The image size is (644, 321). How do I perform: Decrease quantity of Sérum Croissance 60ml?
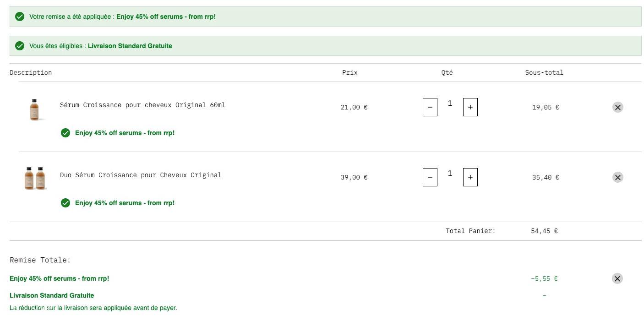(x=430, y=107)
